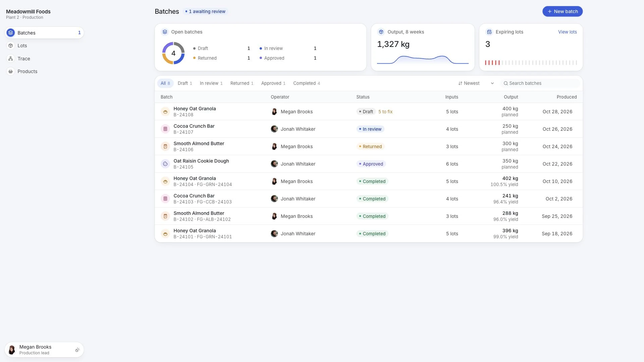Click Jonah Whitaker avatar on B-24107 row
The image size is (644, 362).
tap(274, 129)
